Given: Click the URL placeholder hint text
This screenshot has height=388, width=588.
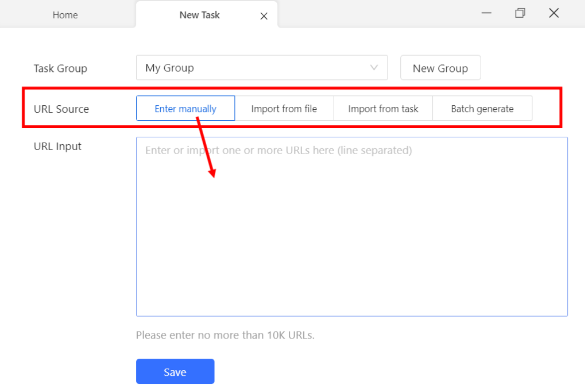Looking at the screenshot, I should point(278,151).
